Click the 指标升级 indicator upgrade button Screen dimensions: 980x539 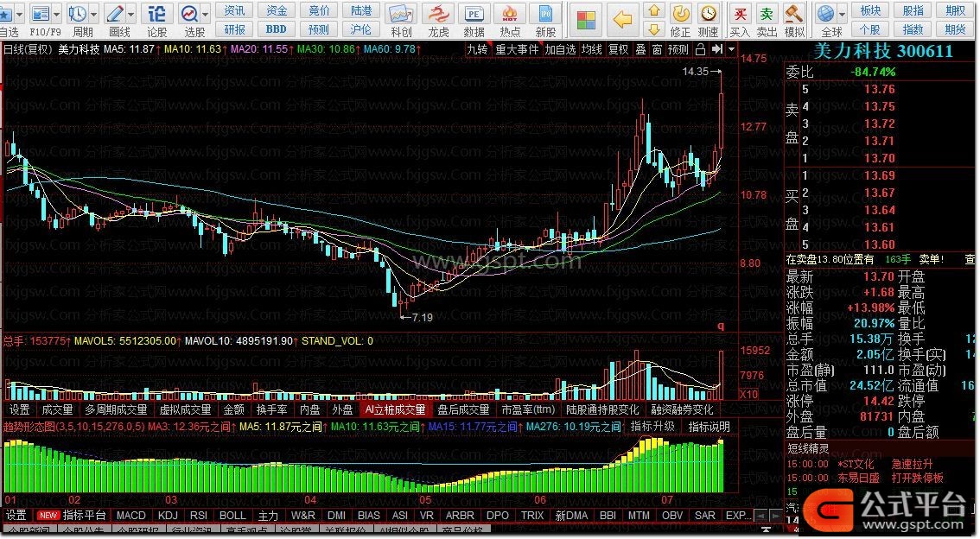(x=652, y=427)
